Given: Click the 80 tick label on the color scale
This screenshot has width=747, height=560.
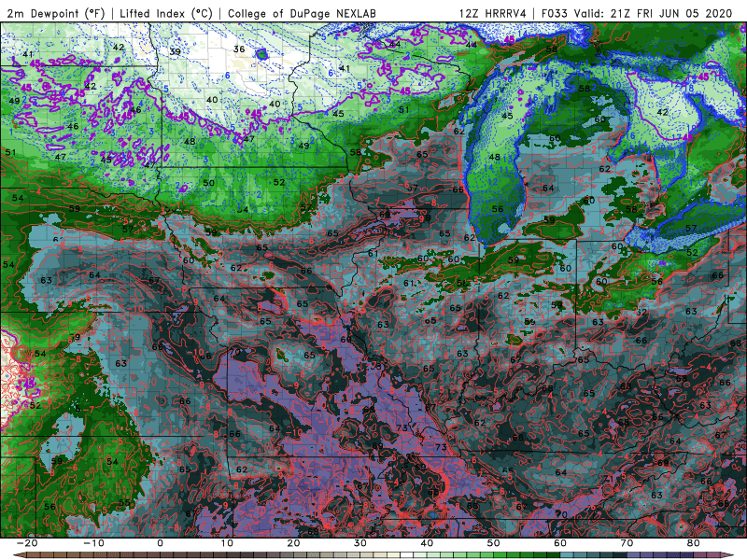Looking at the screenshot, I should [x=694, y=543].
